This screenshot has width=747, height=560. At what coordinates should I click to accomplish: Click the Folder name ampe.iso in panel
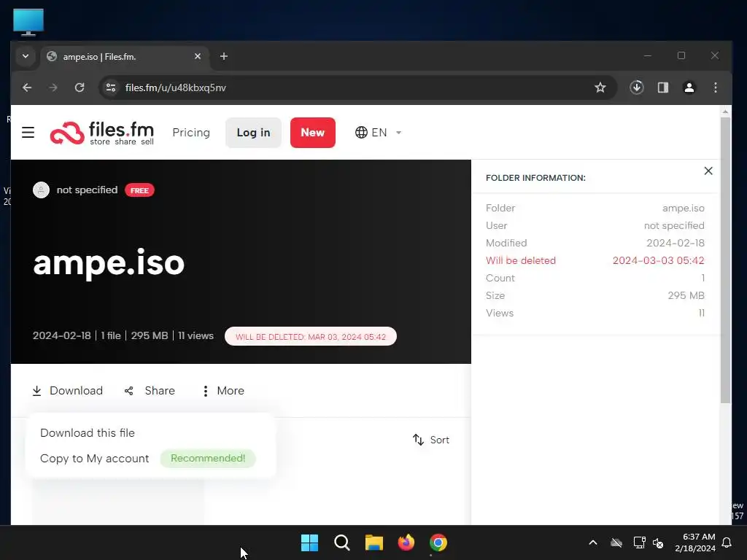[683, 208]
